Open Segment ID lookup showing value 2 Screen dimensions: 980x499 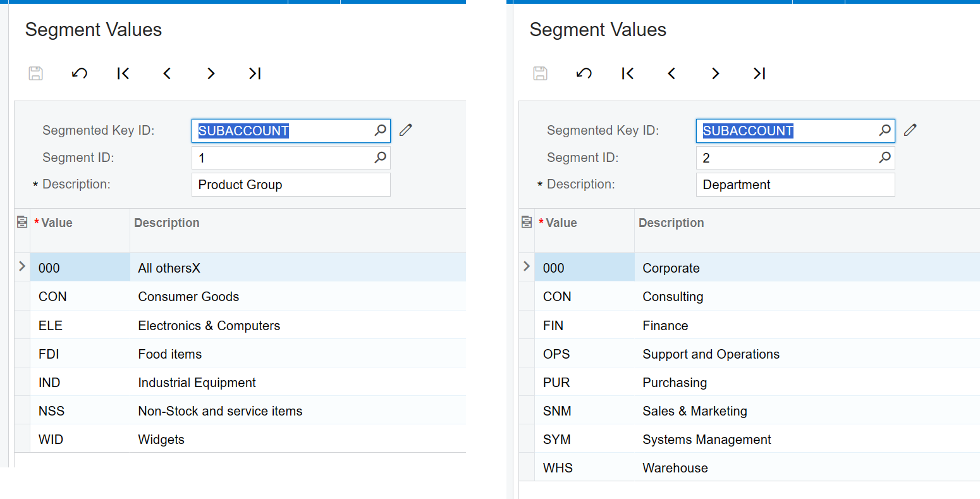coord(885,157)
